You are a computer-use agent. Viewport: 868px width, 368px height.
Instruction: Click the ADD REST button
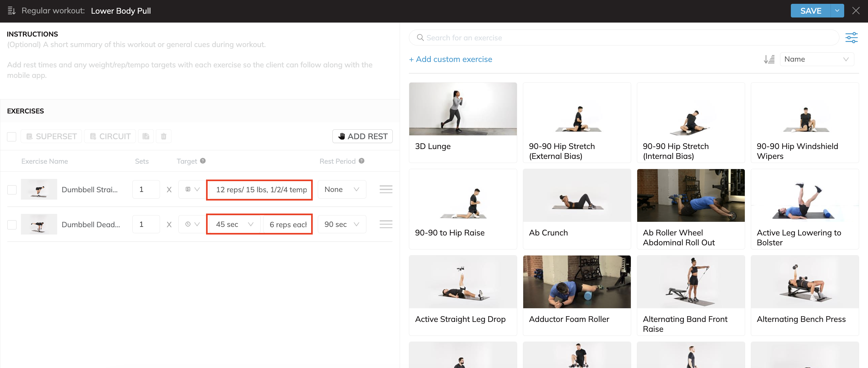(362, 136)
